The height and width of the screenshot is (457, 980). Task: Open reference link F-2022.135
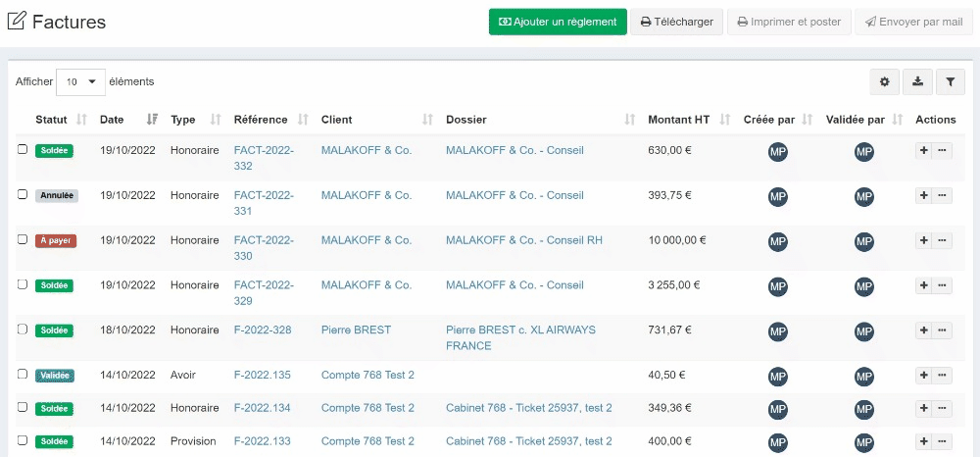pos(263,375)
